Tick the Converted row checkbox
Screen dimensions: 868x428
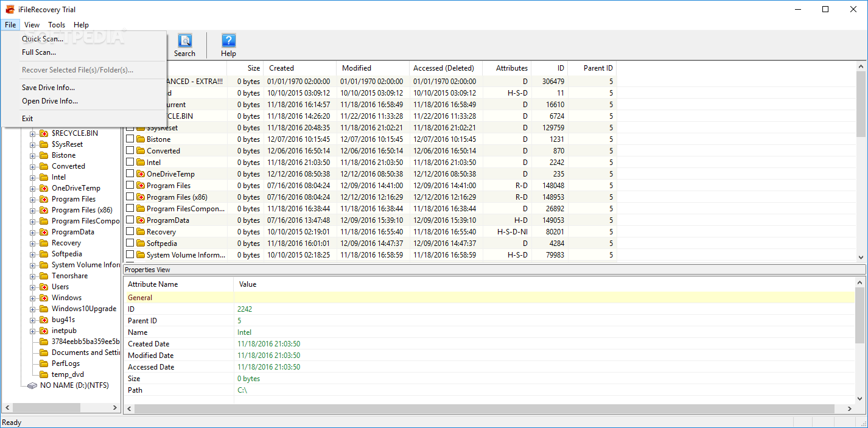click(130, 151)
